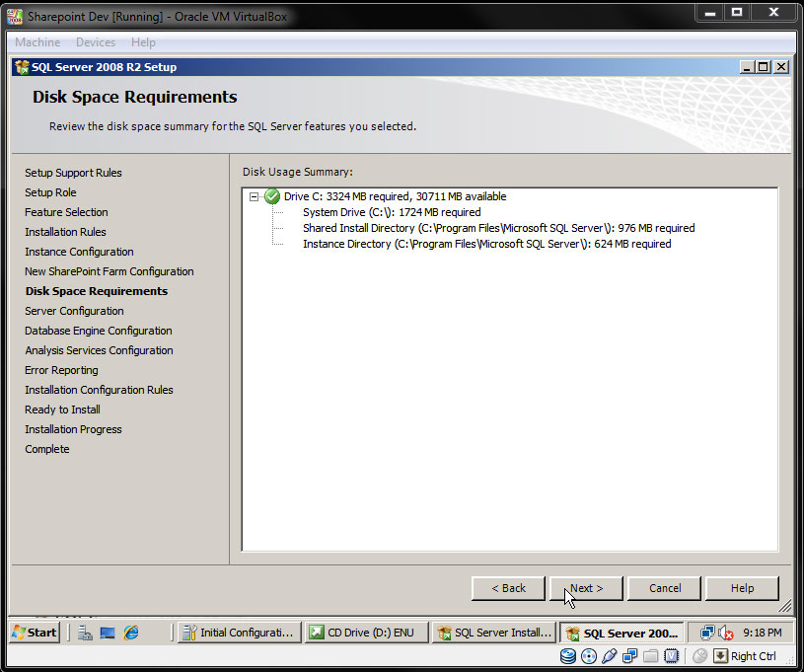Select System Drive 1724 MB required entry
This screenshot has width=804, height=672.
392,212
